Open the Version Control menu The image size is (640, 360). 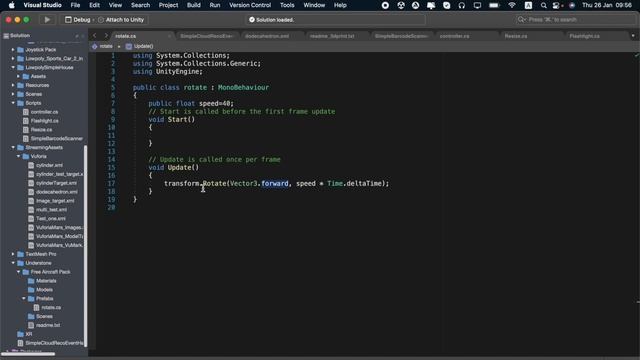click(250, 5)
